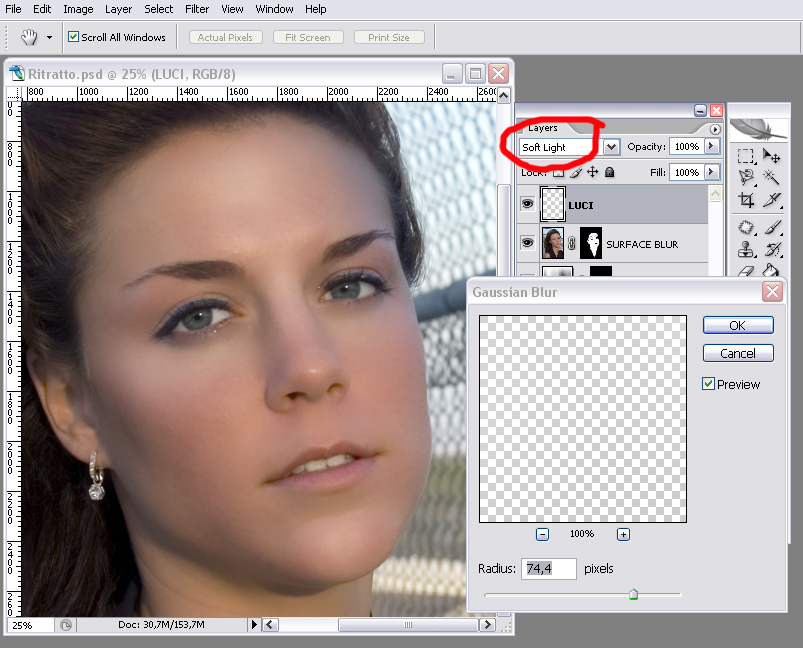Select the Rectangular Marquee tool
Screen dimensions: 803x648
click(x=746, y=156)
